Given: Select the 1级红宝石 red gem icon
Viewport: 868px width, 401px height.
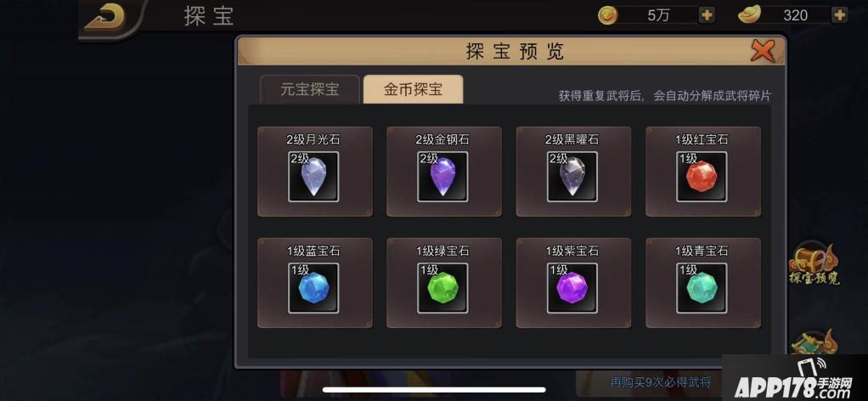Looking at the screenshot, I should (702, 176).
